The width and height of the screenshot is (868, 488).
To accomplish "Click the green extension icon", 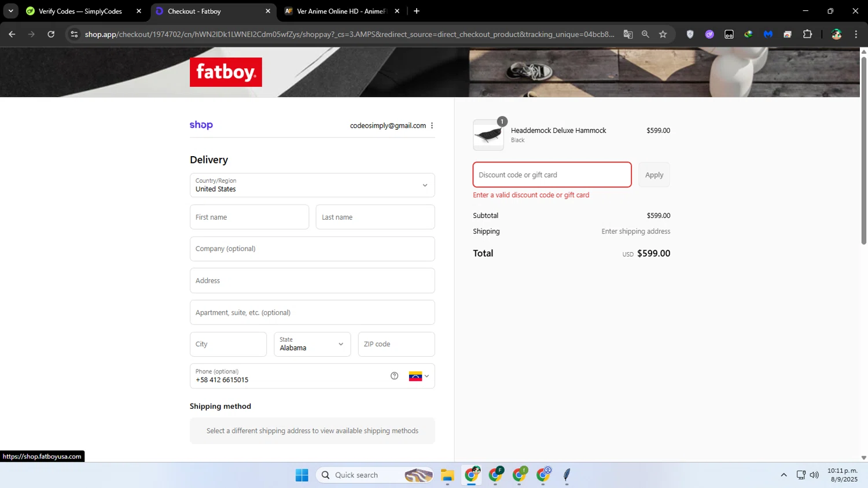I will pos(748,34).
